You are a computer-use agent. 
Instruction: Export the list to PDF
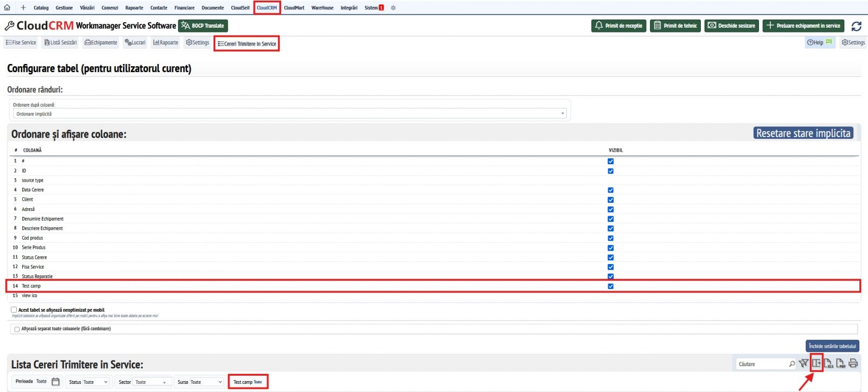tap(841, 363)
